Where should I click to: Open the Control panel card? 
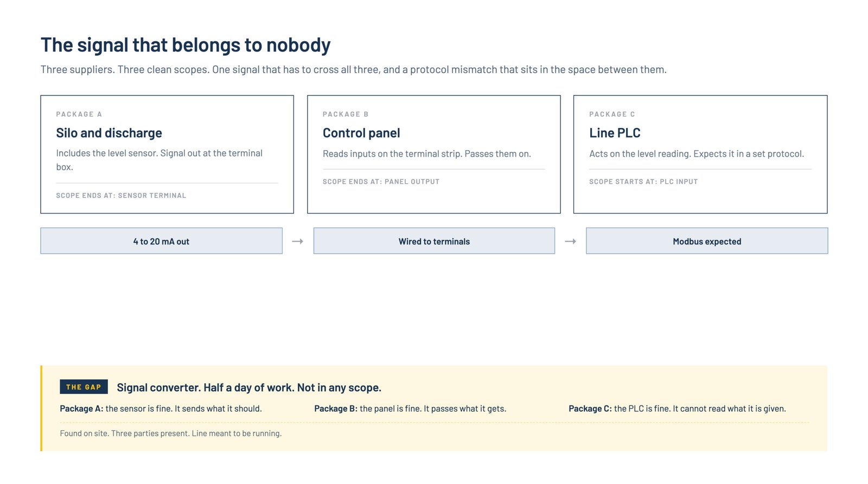tap(434, 154)
